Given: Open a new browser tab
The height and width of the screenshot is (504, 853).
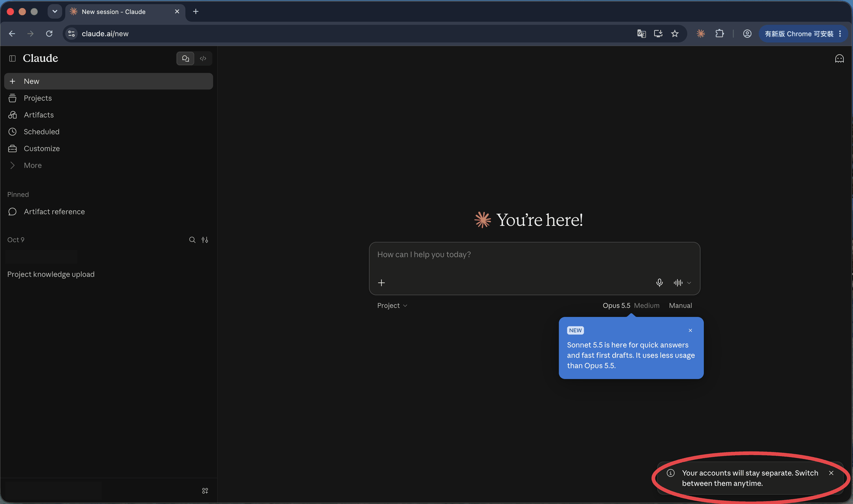Looking at the screenshot, I should (196, 11).
